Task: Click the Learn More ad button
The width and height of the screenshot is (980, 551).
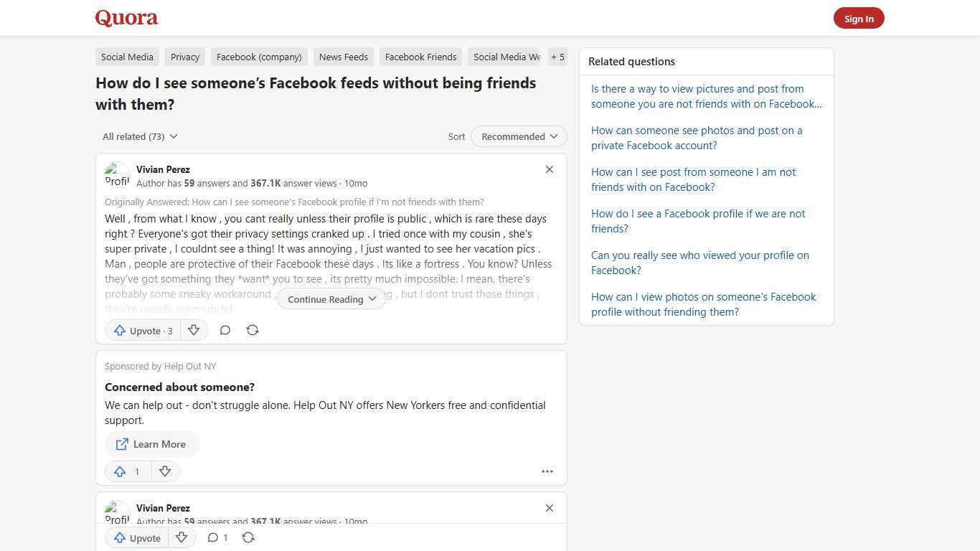Action: coord(151,444)
